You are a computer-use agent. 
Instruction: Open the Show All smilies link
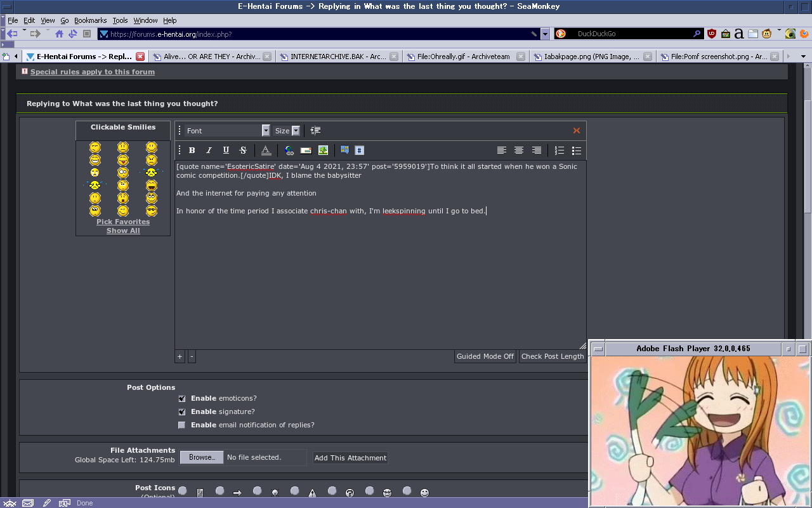(123, 231)
